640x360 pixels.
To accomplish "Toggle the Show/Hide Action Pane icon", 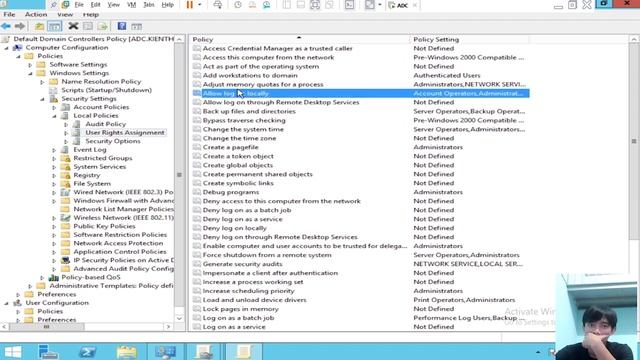I will (136, 27).
